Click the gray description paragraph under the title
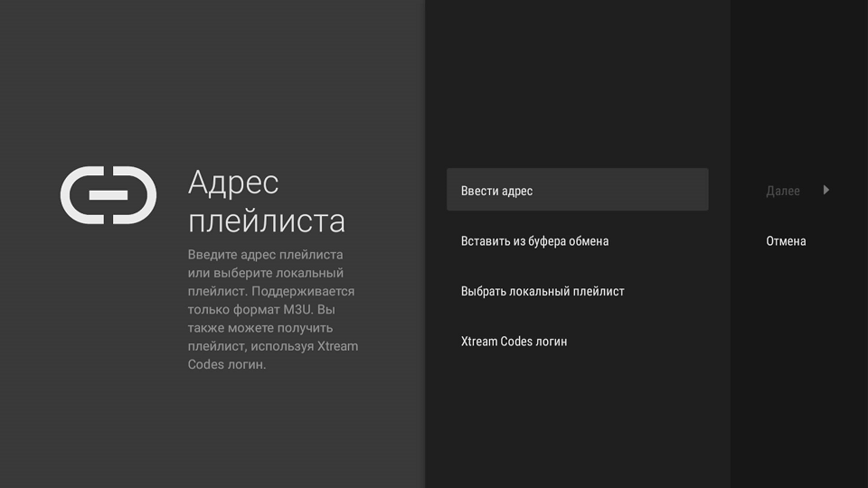This screenshot has height=488, width=868. point(273,309)
